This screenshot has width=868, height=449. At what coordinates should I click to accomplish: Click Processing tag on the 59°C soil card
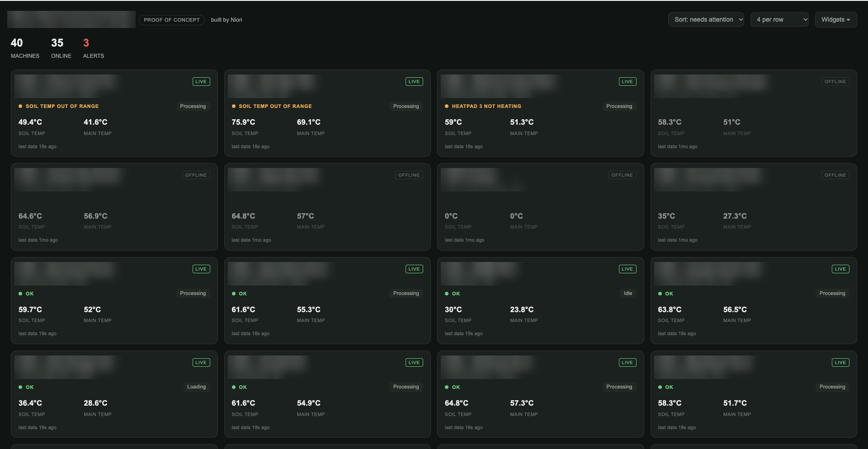[619, 106]
